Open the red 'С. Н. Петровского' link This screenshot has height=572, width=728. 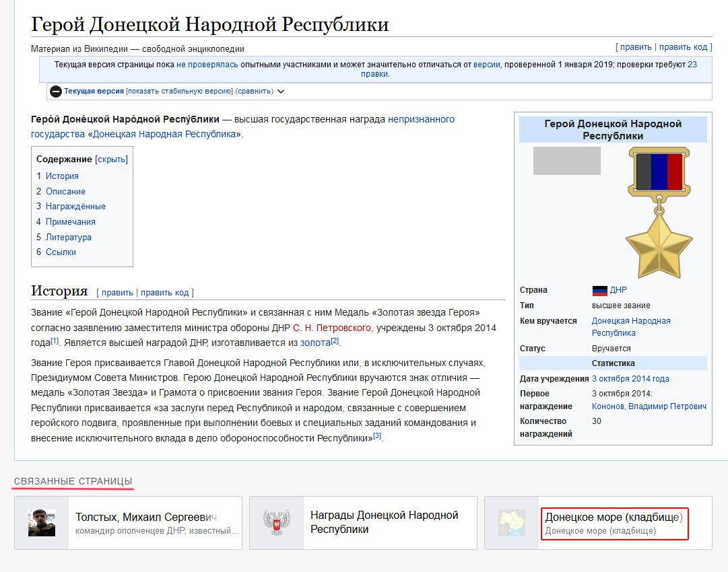(x=331, y=328)
